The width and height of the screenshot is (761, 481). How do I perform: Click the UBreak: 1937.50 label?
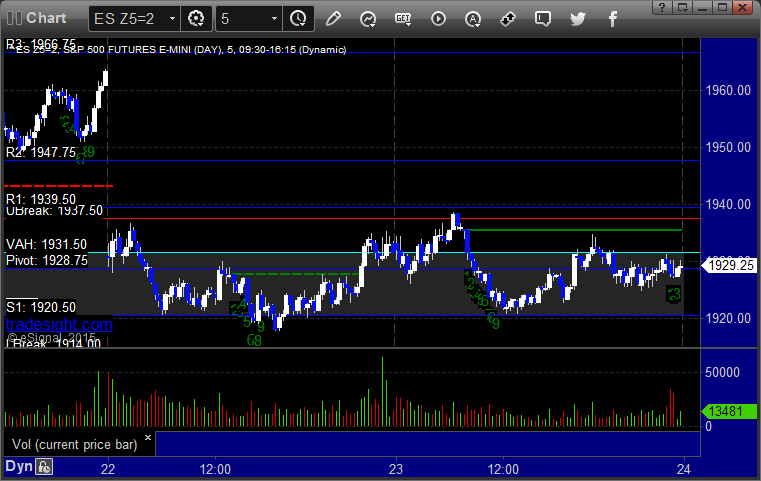coord(54,211)
